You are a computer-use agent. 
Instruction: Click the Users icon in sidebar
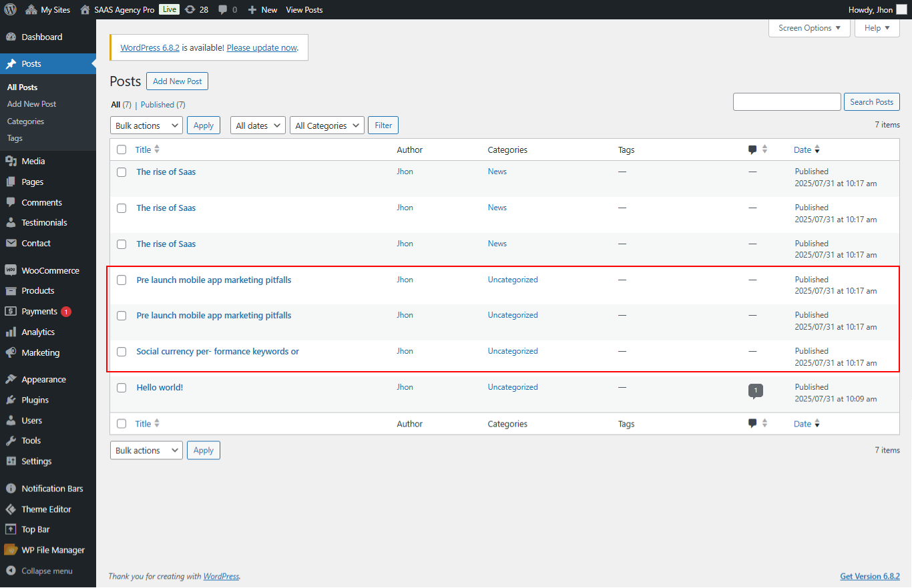click(x=11, y=420)
